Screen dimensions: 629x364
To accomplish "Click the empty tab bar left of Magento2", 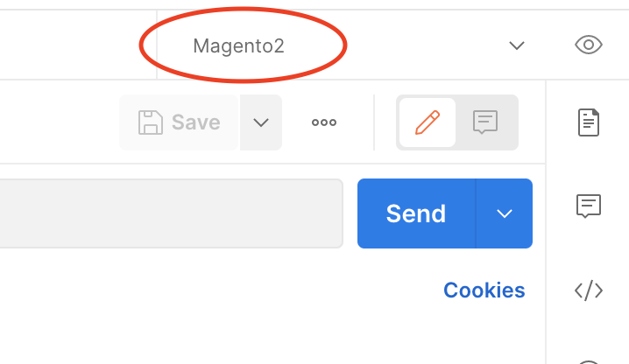I will (78, 45).
